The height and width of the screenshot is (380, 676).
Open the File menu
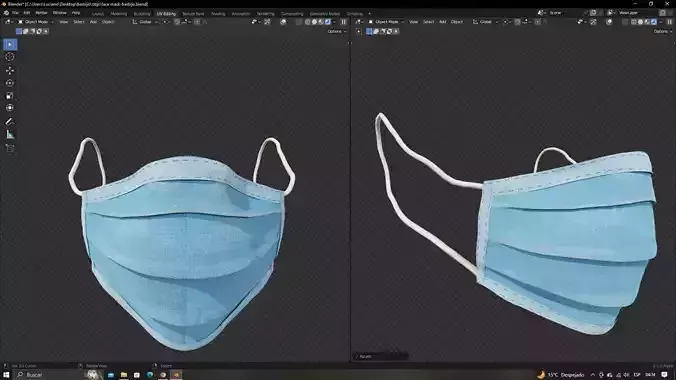point(16,13)
